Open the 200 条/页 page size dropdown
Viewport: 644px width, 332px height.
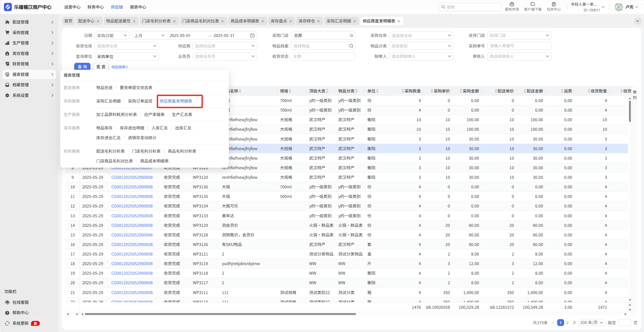(x=592, y=322)
